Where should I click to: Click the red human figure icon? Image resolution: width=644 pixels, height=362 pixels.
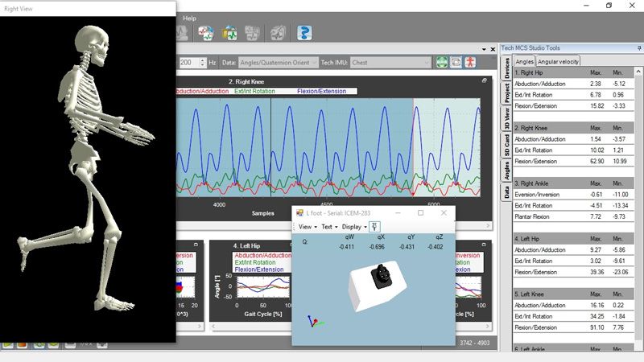coord(470,62)
